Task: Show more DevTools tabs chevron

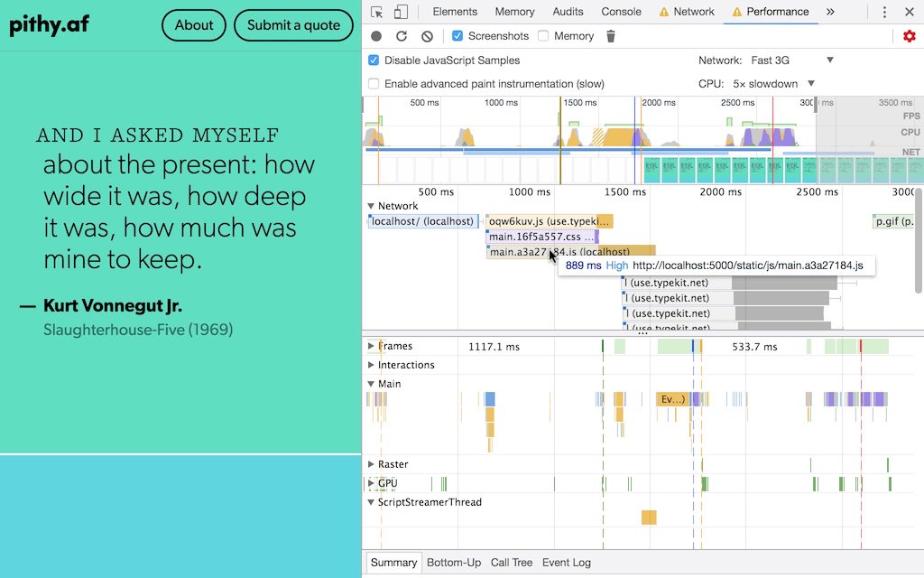Action: (x=830, y=12)
